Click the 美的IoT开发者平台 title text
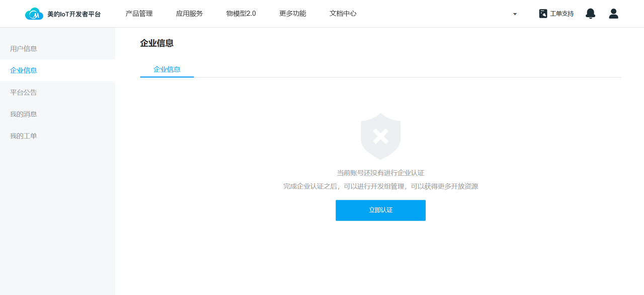Screen dimensions: 644x295 click(74, 14)
